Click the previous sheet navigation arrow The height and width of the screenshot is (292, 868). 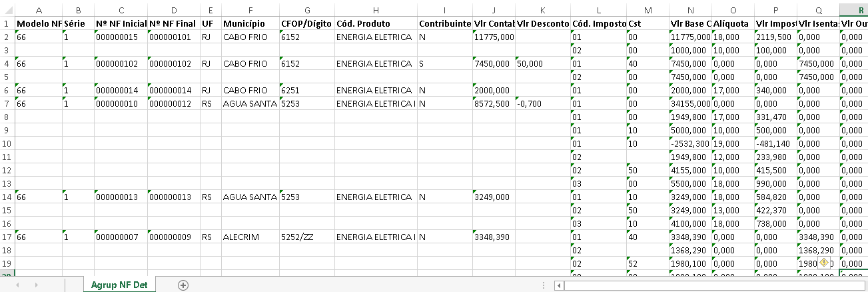[17, 285]
